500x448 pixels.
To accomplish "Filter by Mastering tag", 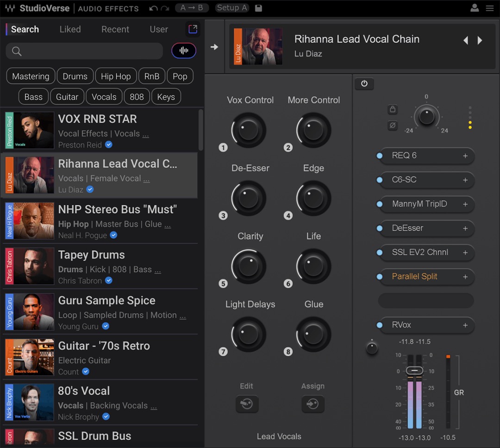I will pos(31,76).
